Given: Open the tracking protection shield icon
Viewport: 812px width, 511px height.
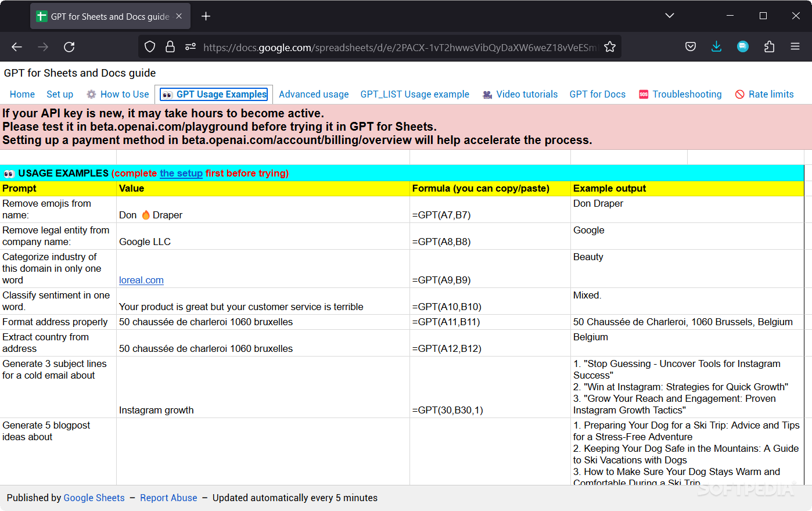Looking at the screenshot, I should pyautogui.click(x=150, y=47).
